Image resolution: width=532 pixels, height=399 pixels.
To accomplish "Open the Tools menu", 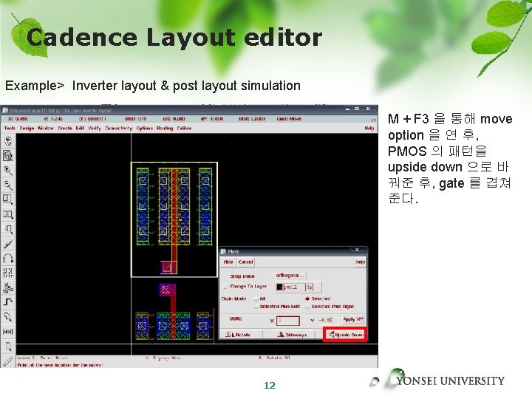I will click(x=10, y=129).
